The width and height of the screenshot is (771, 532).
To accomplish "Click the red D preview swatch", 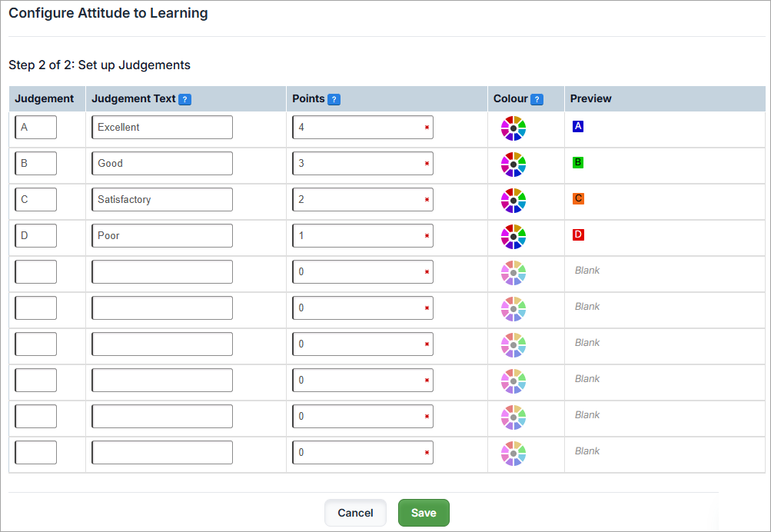I will [578, 234].
